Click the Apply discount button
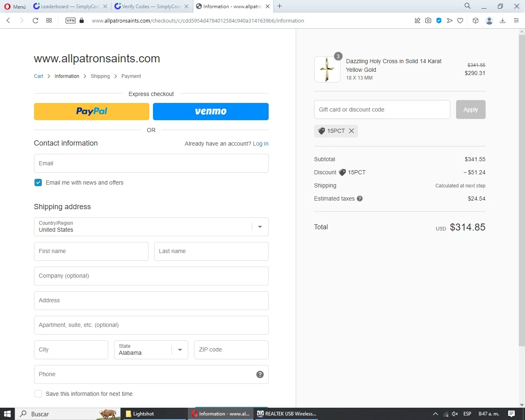The image size is (525, 420). (x=471, y=110)
